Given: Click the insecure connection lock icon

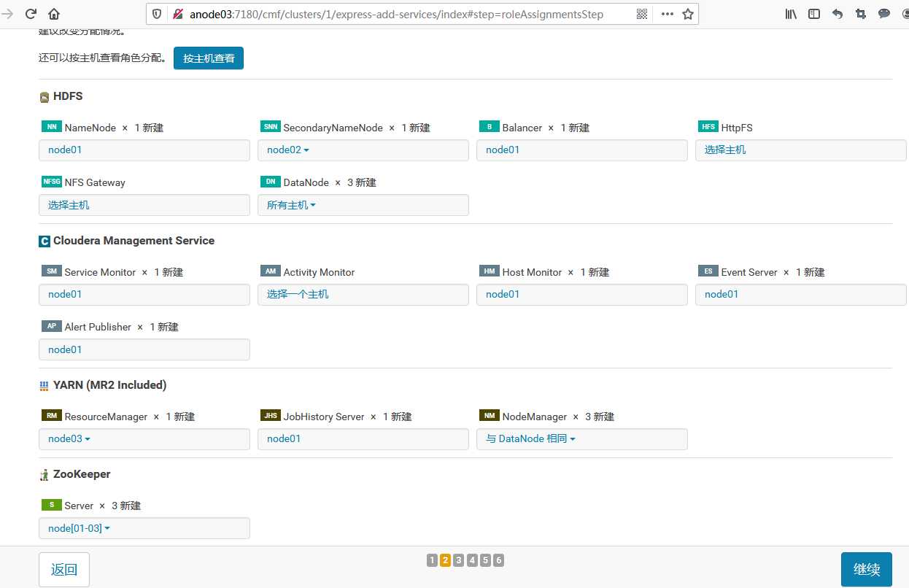Looking at the screenshot, I should [177, 14].
